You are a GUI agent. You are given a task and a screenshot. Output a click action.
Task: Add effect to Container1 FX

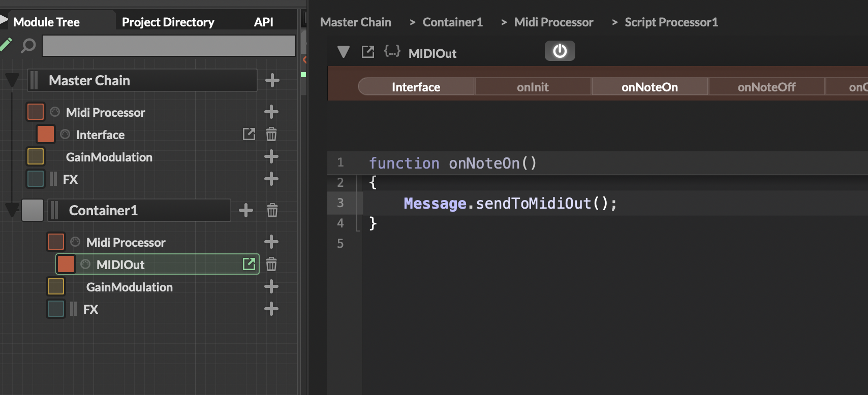pyautogui.click(x=271, y=309)
